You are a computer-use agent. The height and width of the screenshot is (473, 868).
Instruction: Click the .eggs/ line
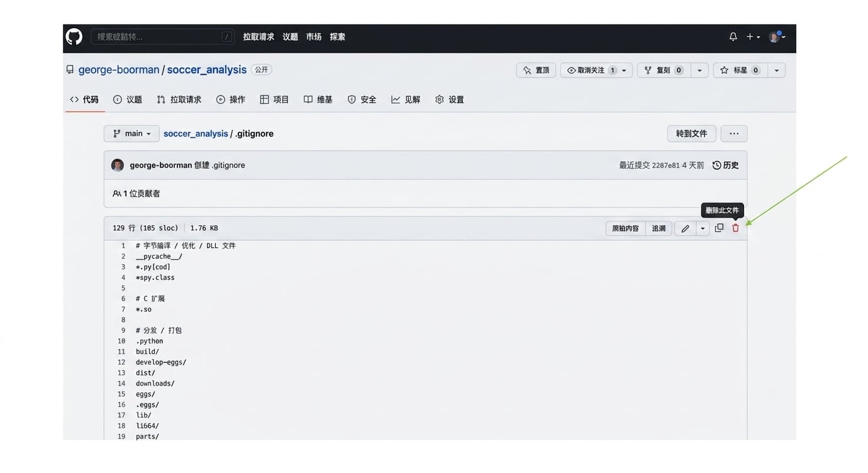point(147,405)
